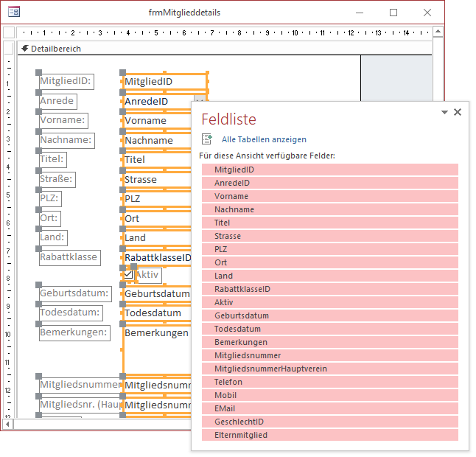Select the Ort: label control
Image resolution: width=476 pixels, height=457 pixels.
click(x=50, y=219)
